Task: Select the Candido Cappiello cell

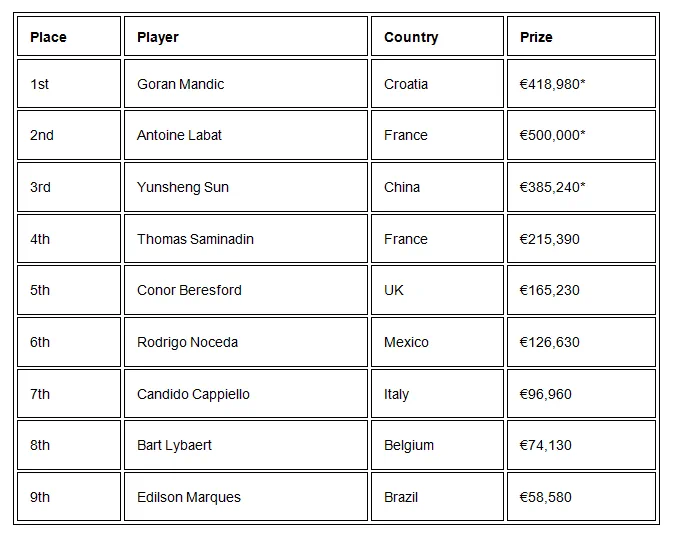Action: (x=193, y=394)
